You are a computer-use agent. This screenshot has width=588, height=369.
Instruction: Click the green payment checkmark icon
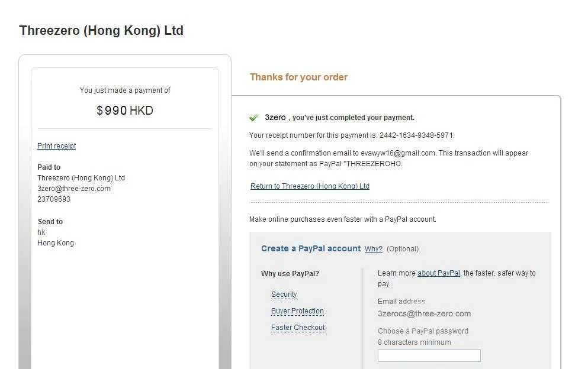coord(254,118)
